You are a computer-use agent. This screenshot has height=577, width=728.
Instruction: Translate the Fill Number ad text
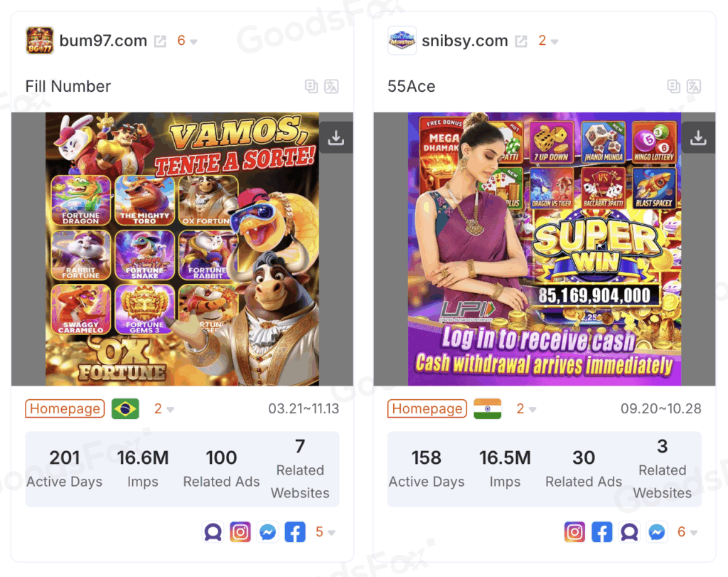[x=331, y=86]
